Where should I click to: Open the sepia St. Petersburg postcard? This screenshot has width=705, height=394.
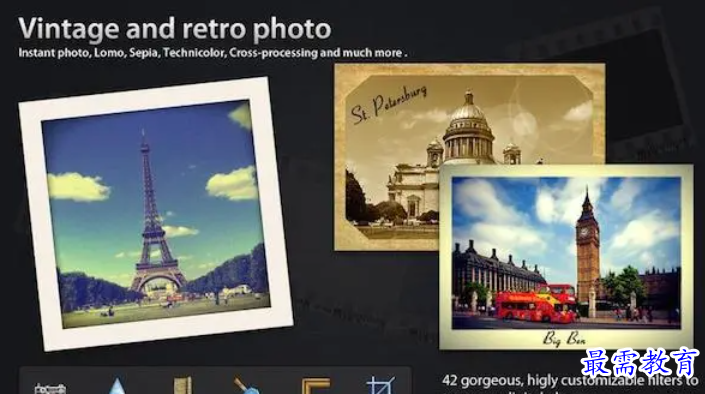coord(469,157)
